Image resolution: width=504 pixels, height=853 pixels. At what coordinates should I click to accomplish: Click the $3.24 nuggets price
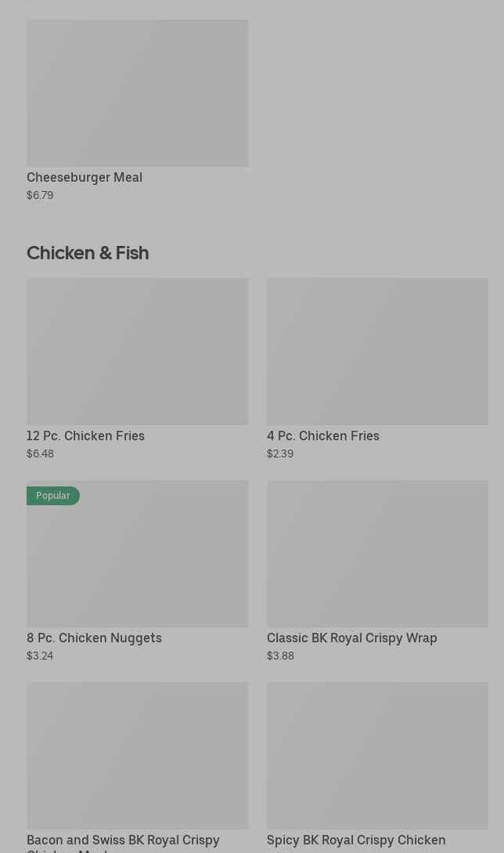coord(40,656)
